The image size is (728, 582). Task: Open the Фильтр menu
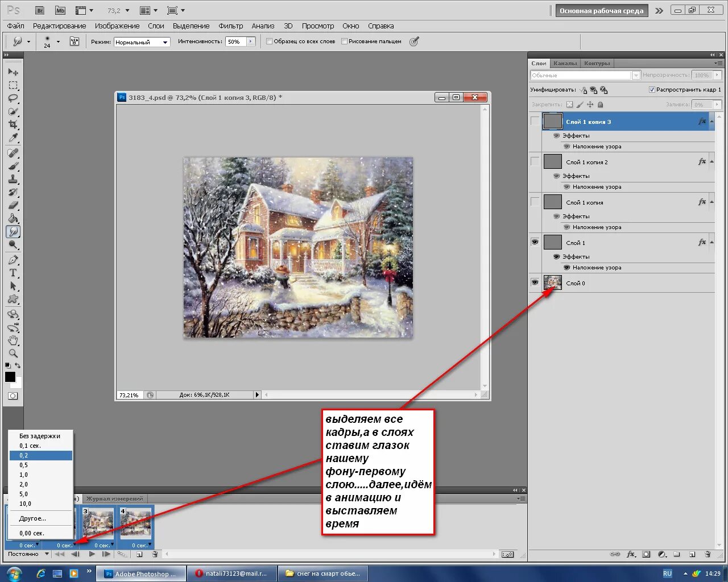tap(231, 26)
